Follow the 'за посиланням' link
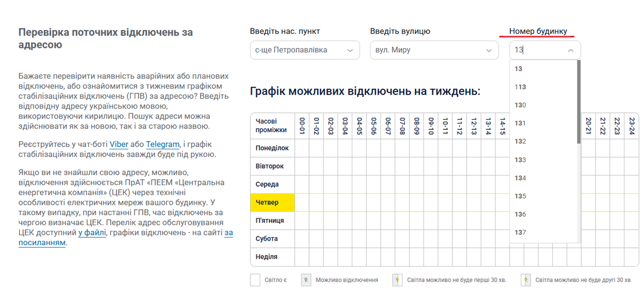The width and height of the screenshot is (644, 291). tap(42, 243)
